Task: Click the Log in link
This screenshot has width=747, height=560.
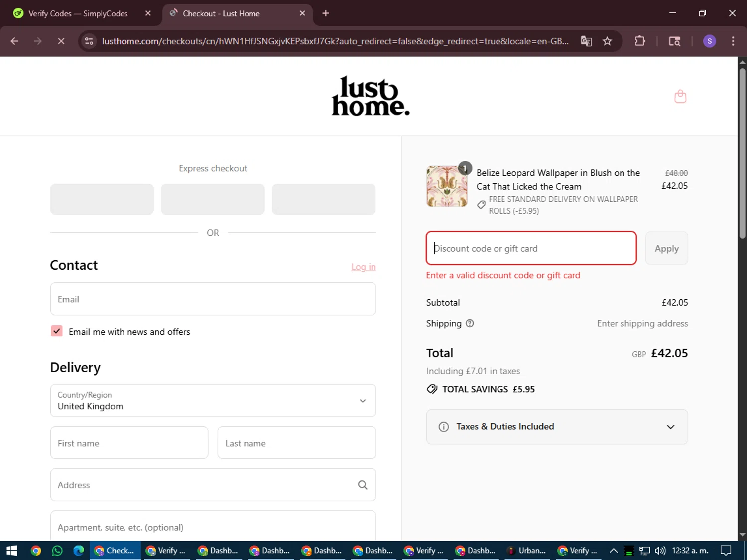Action: coord(363,267)
